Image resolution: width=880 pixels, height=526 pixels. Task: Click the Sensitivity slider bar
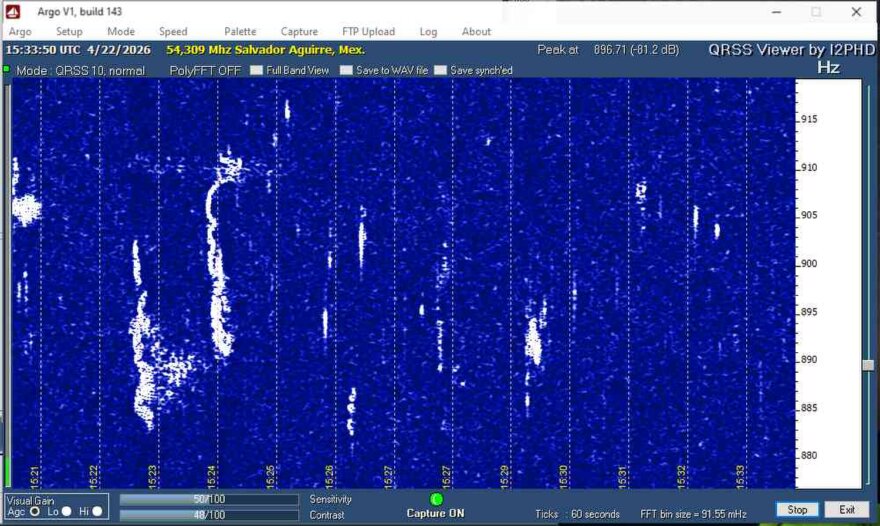[209, 499]
